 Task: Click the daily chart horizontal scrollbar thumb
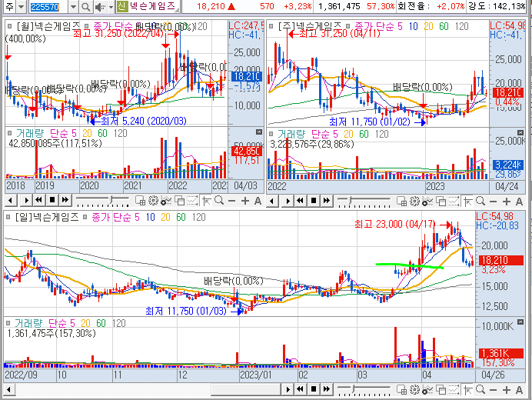point(246,389)
